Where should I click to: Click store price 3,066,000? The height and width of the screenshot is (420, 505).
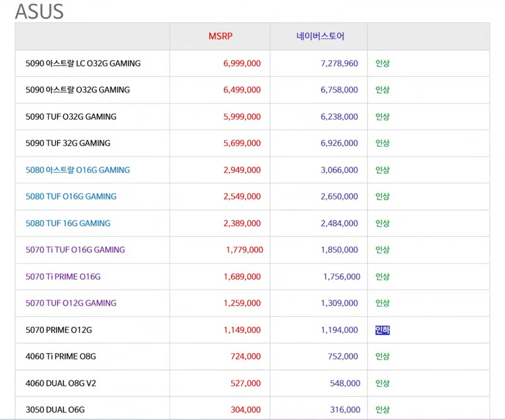point(339,170)
